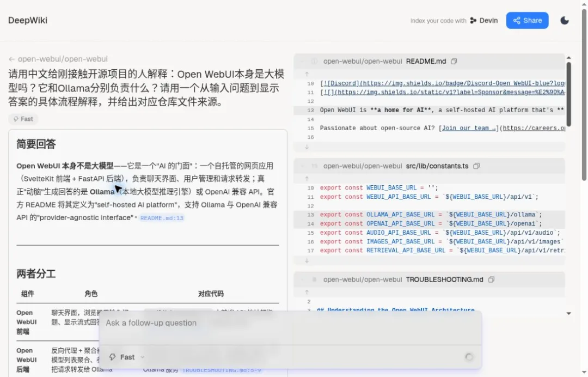Go to the DeepWiki home logo

pyautogui.click(x=28, y=20)
